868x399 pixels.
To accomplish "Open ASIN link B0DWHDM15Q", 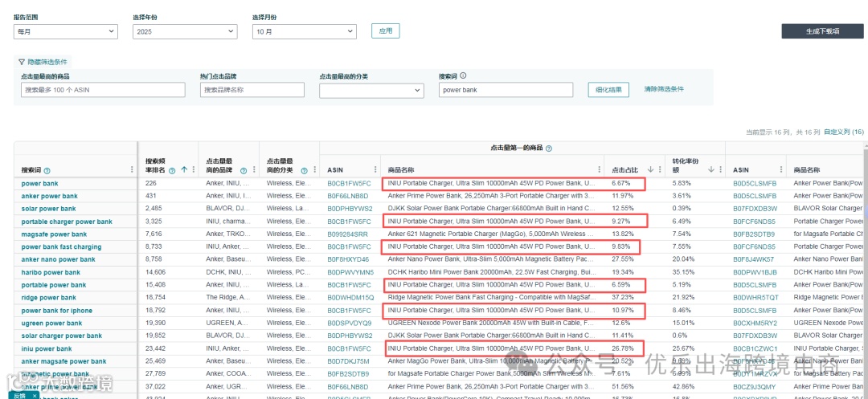I will [x=351, y=298].
